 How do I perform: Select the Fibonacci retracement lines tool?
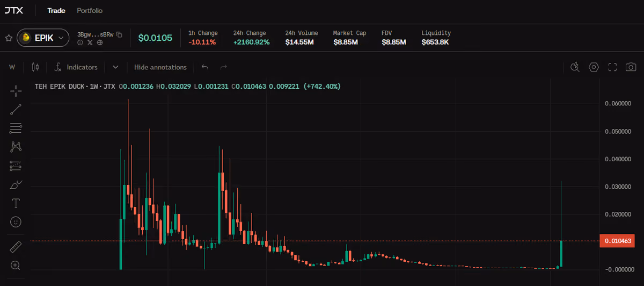coord(16,128)
